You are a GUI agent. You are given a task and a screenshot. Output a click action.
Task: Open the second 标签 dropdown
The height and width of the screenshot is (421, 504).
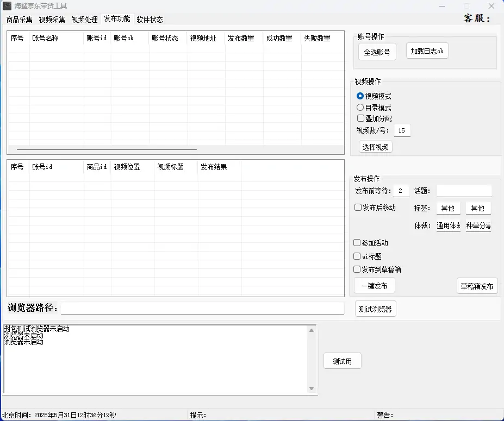pos(478,208)
